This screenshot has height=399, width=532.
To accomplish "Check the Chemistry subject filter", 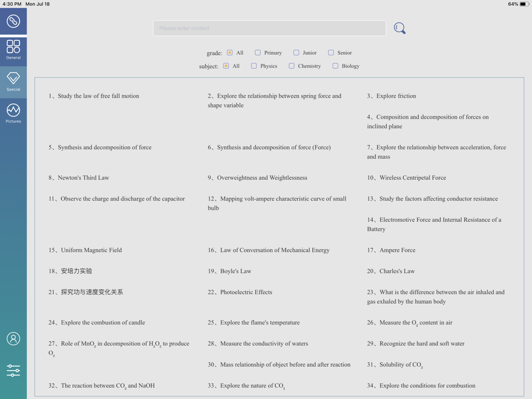I will [292, 66].
